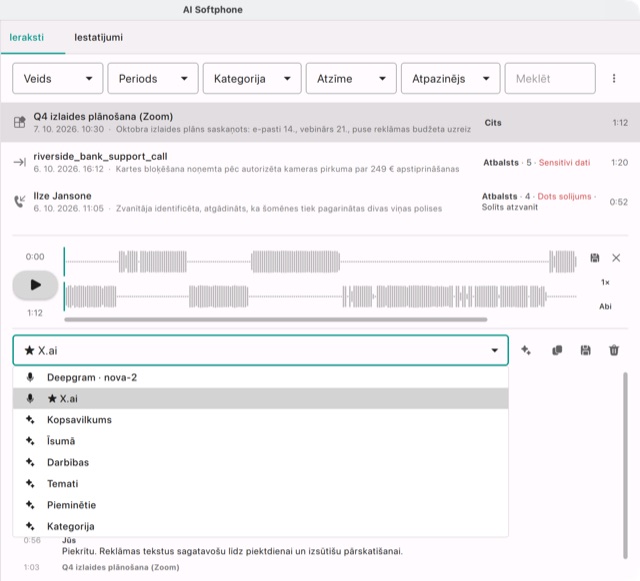640x581 pixels.
Task: Click the sparkle icon beside Īsumā
Action: pyautogui.click(x=30, y=441)
